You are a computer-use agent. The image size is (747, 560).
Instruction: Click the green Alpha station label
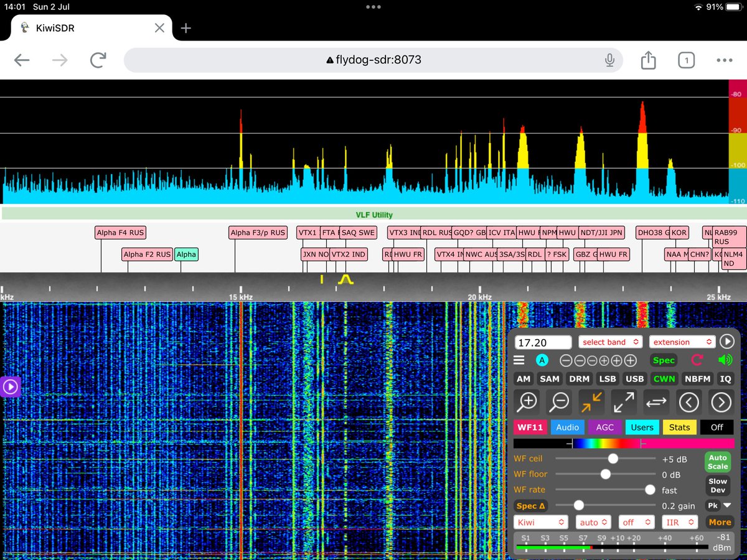point(186,254)
